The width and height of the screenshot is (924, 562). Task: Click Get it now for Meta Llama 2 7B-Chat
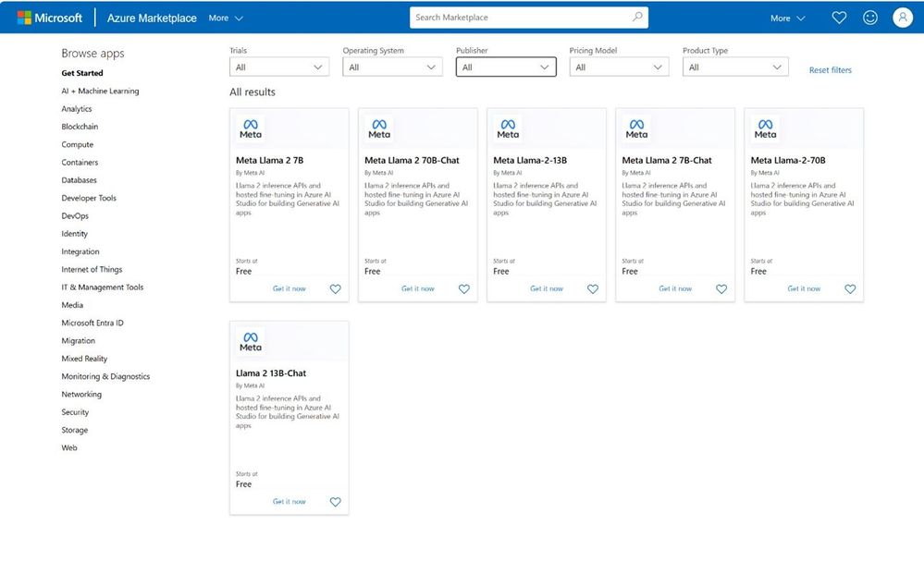click(674, 288)
